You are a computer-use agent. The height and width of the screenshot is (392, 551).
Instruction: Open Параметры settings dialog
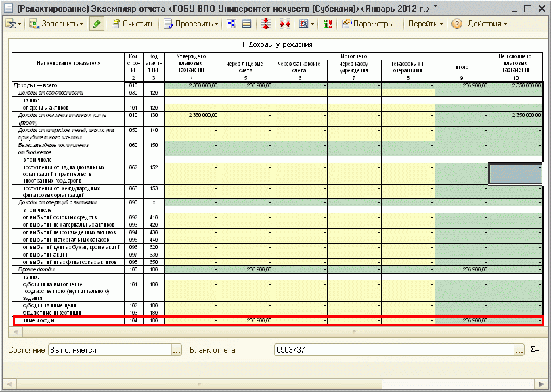pyautogui.click(x=371, y=24)
